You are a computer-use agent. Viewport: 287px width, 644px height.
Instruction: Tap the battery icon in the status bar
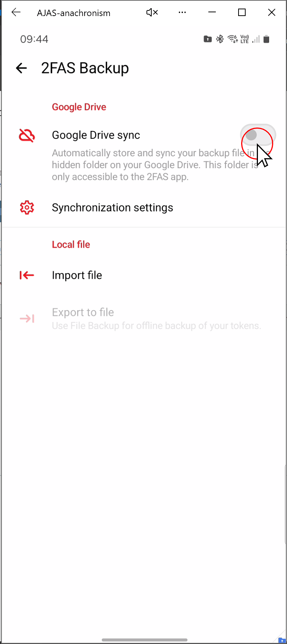[x=266, y=39]
